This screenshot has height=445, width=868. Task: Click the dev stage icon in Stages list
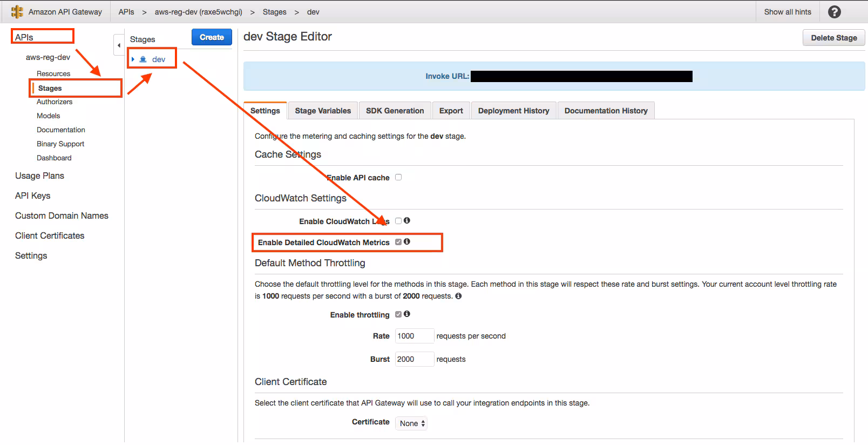point(143,59)
